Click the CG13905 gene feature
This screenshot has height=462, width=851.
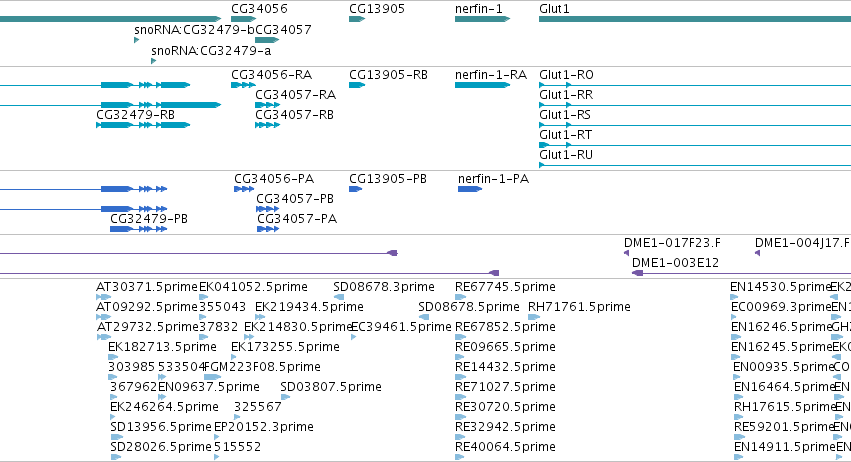(x=357, y=19)
